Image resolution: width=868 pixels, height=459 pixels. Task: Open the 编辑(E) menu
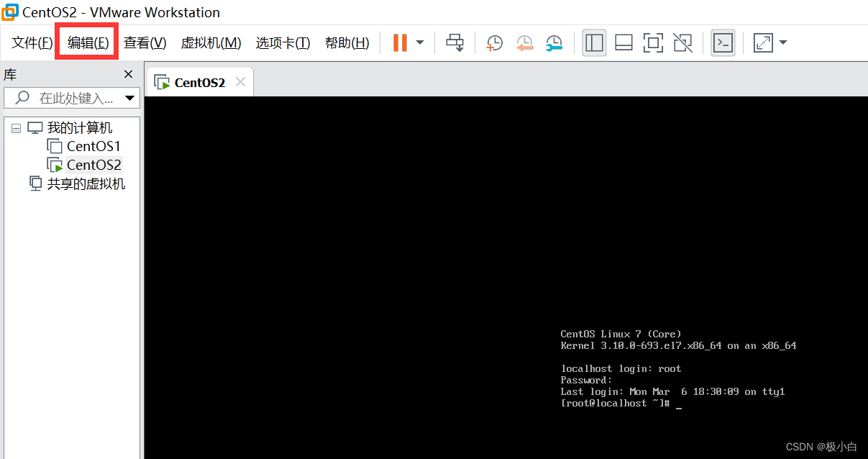click(88, 43)
